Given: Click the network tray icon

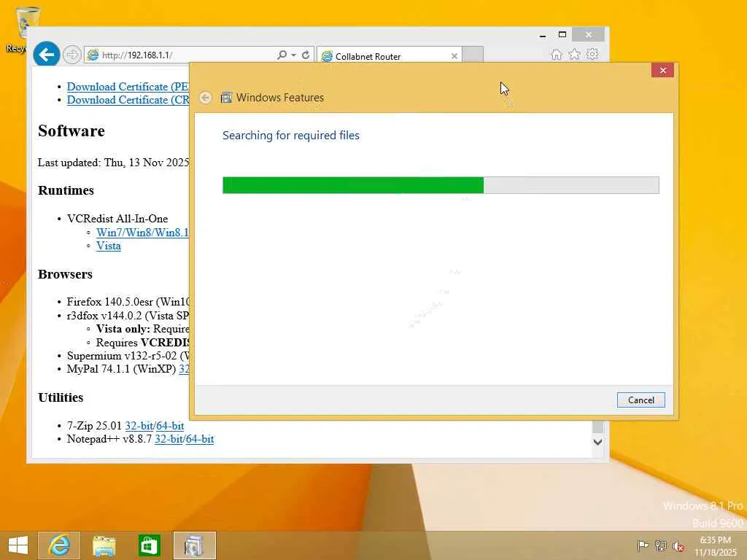Looking at the screenshot, I should click(x=660, y=545).
